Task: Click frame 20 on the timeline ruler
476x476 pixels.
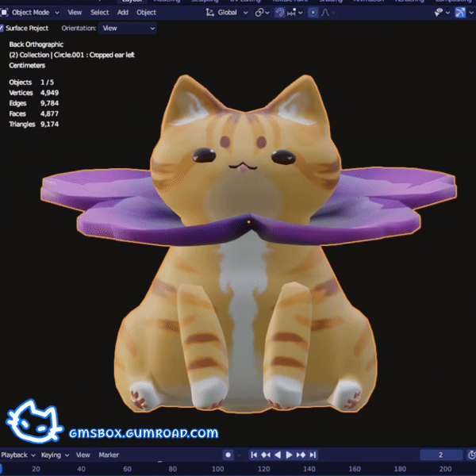Action: (x=36, y=469)
